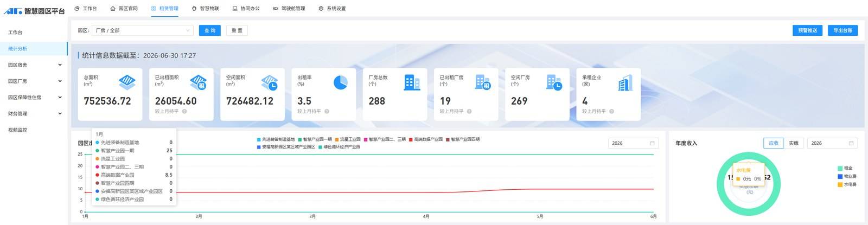
Task: Click the total area (总面积) card icon
Action: coord(127,82)
